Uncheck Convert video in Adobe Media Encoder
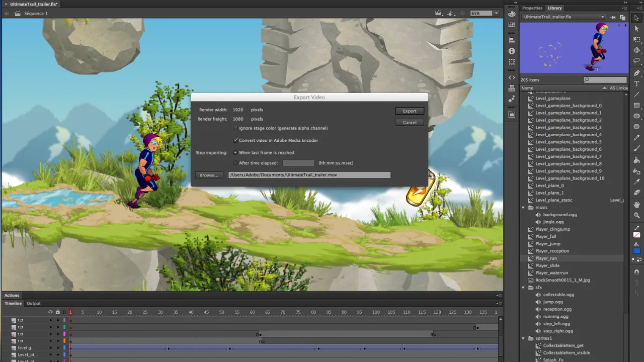644x362 pixels. [235, 140]
